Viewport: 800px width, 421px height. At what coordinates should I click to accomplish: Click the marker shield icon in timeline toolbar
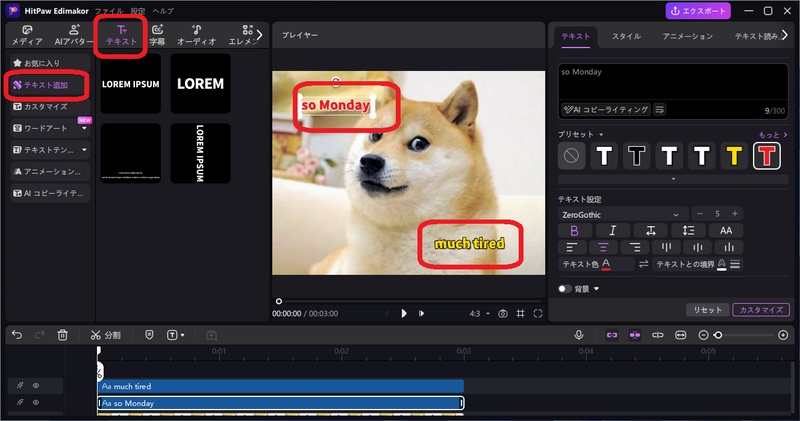(x=149, y=335)
